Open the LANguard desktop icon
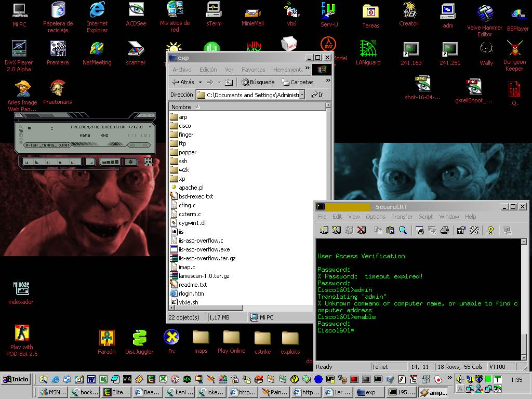The image size is (532, 399). 368,52
